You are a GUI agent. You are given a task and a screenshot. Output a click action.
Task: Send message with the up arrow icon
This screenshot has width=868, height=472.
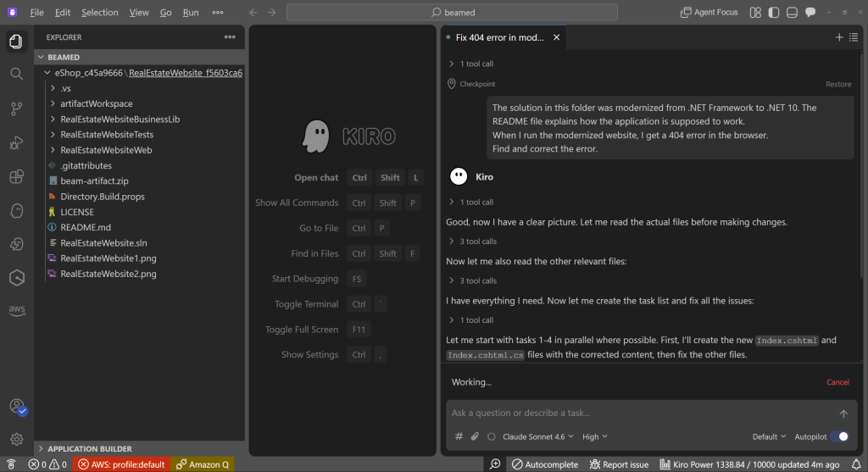pos(843,414)
